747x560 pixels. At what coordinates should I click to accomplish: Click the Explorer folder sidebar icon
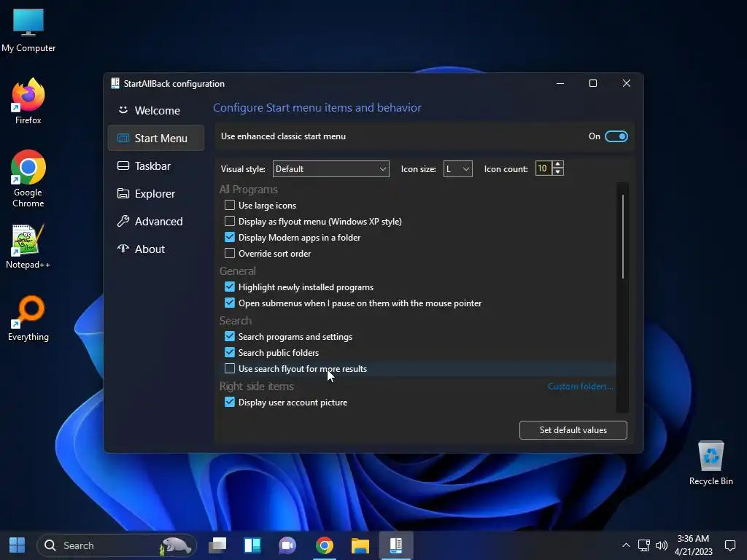pos(123,193)
